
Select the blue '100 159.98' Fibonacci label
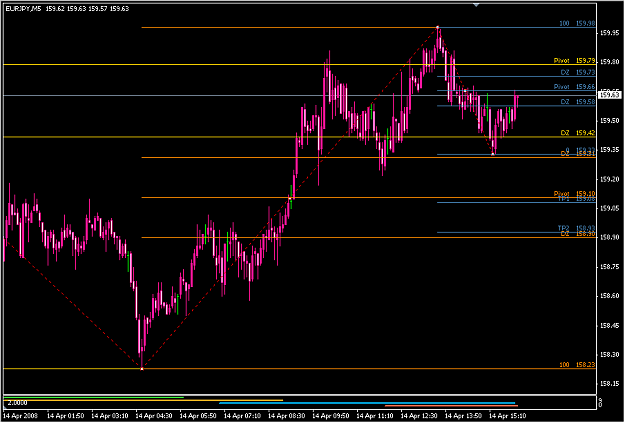[577, 24]
